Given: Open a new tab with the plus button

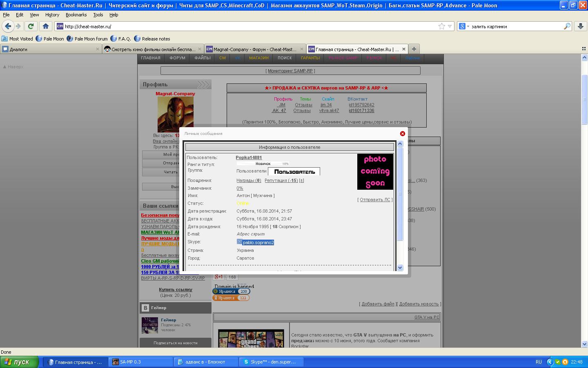Looking at the screenshot, I should pos(414,49).
